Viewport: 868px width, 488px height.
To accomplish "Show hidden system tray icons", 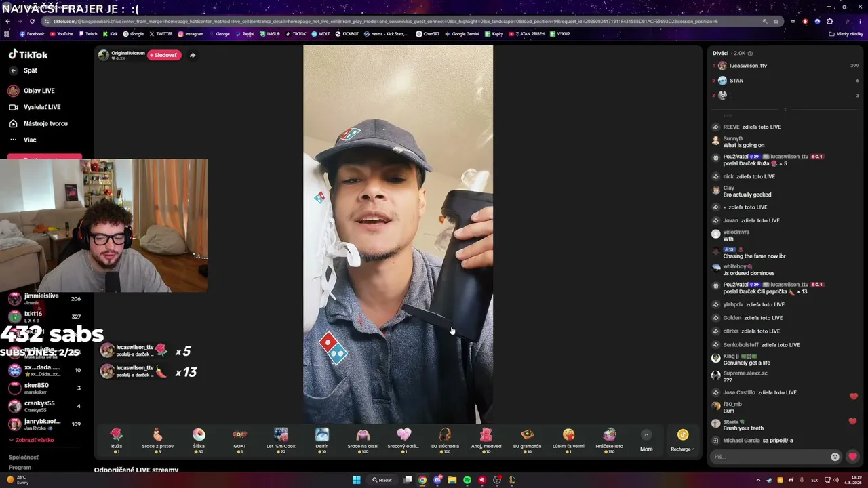I will point(758,480).
